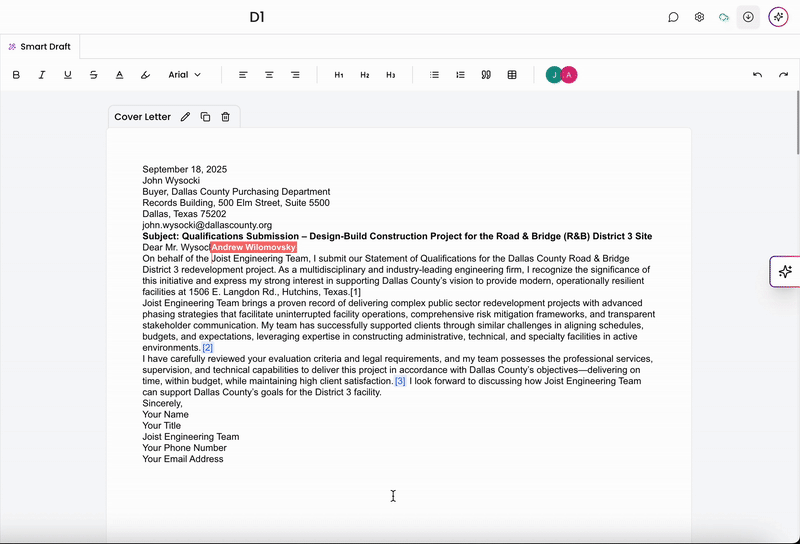Click the Sincerely, closing line
This screenshot has height=544, width=800.
click(162, 403)
